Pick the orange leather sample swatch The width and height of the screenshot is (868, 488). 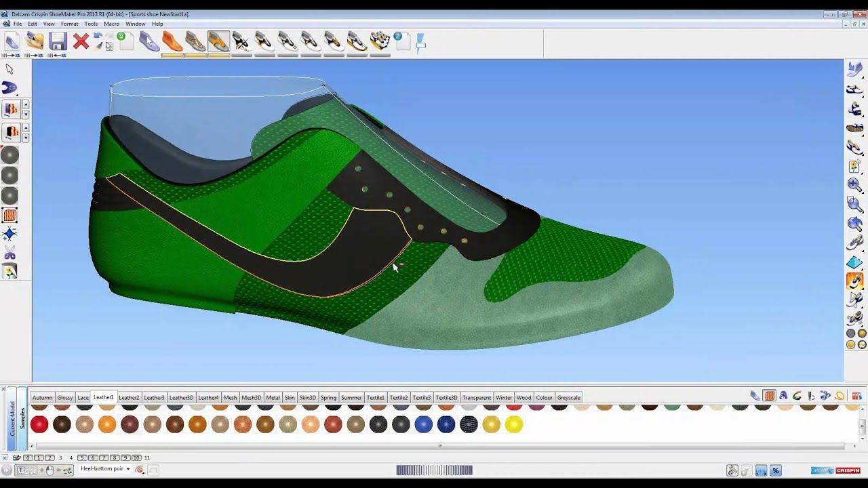coord(107,425)
